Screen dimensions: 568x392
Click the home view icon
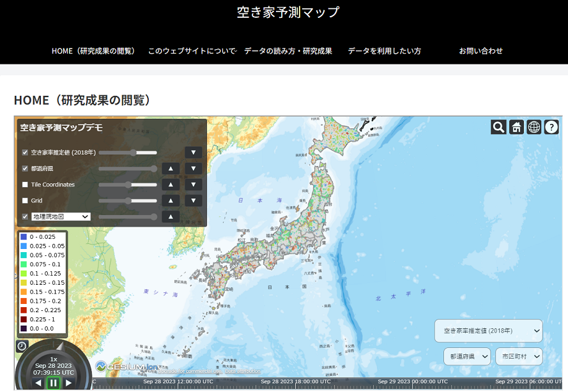coord(516,127)
